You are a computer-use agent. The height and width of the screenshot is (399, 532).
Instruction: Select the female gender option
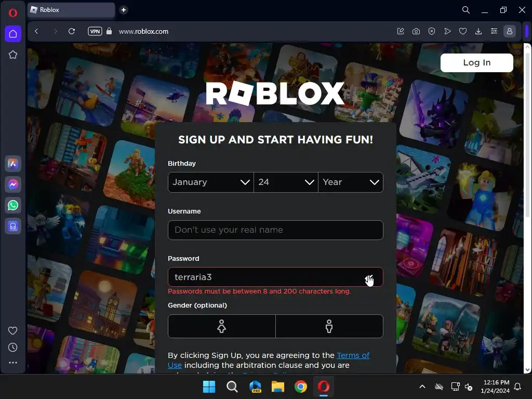click(221, 326)
